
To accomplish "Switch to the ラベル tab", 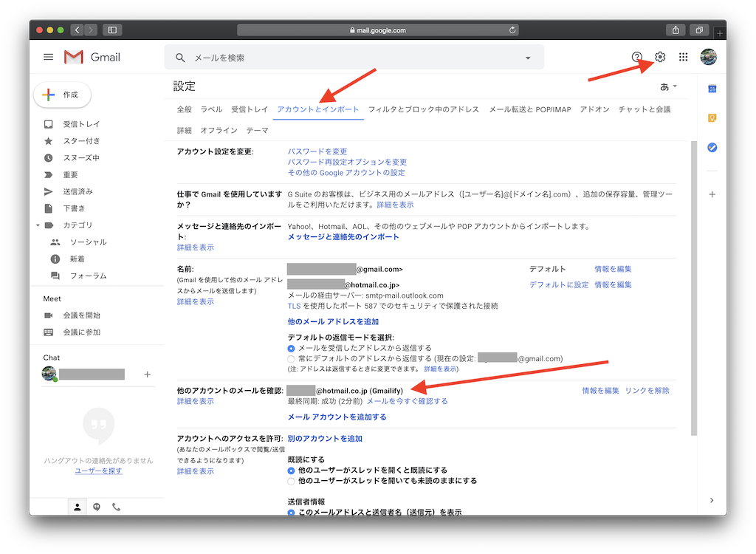I will [x=212, y=109].
